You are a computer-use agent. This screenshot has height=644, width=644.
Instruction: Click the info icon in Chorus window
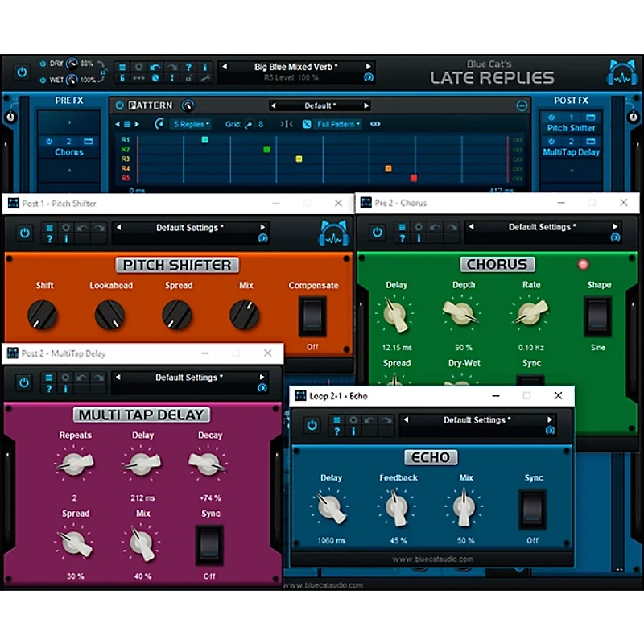(419, 237)
